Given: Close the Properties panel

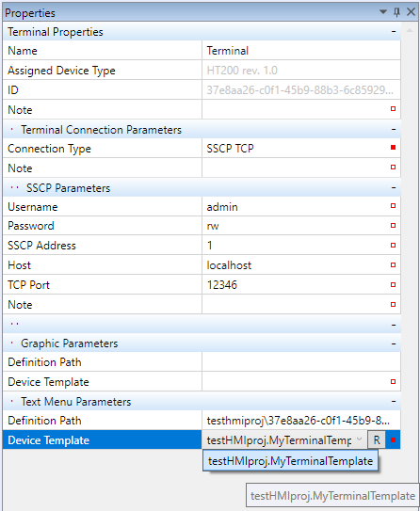Looking at the screenshot, I should [411, 12].
